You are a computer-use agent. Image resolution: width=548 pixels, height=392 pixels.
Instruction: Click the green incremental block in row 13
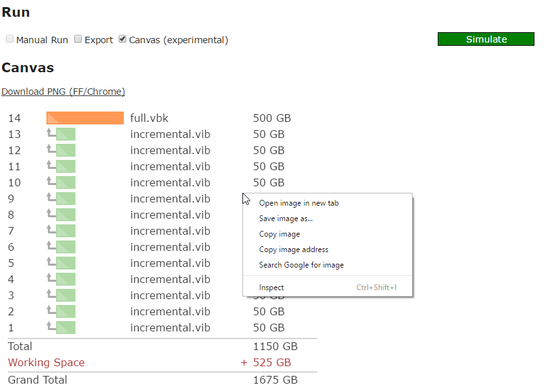click(66, 134)
